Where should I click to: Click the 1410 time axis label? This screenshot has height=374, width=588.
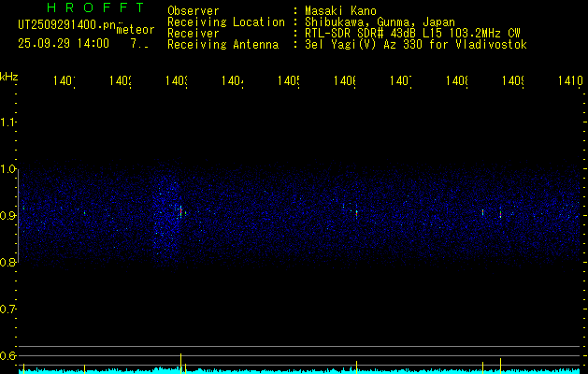[570, 81]
